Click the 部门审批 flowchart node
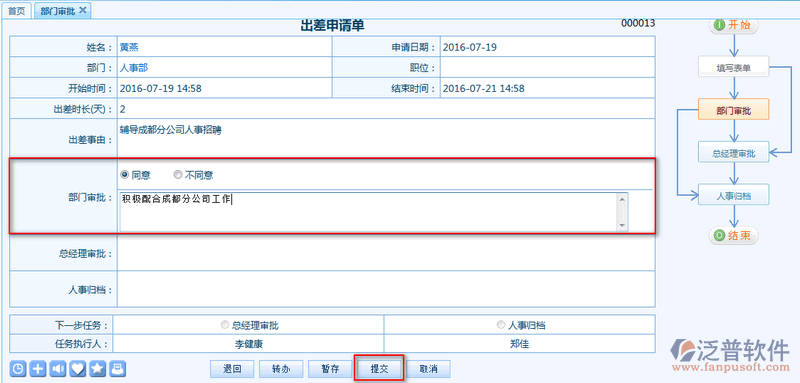 (734, 110)
